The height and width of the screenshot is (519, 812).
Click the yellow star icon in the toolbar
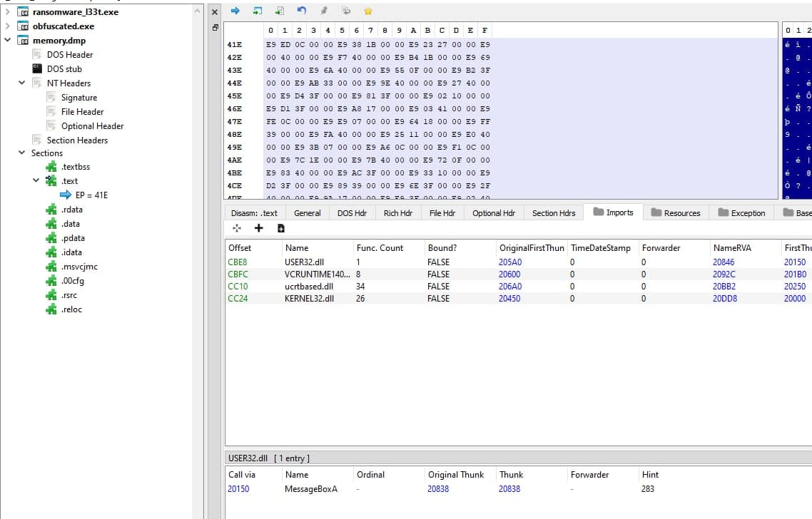point(368,11)
